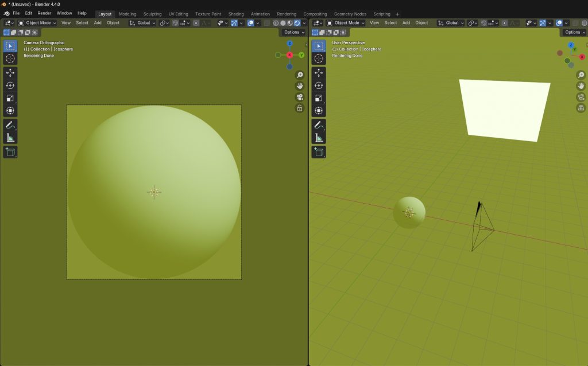
Task: Select the Move tool in left viewport
Action: point(10,73)
